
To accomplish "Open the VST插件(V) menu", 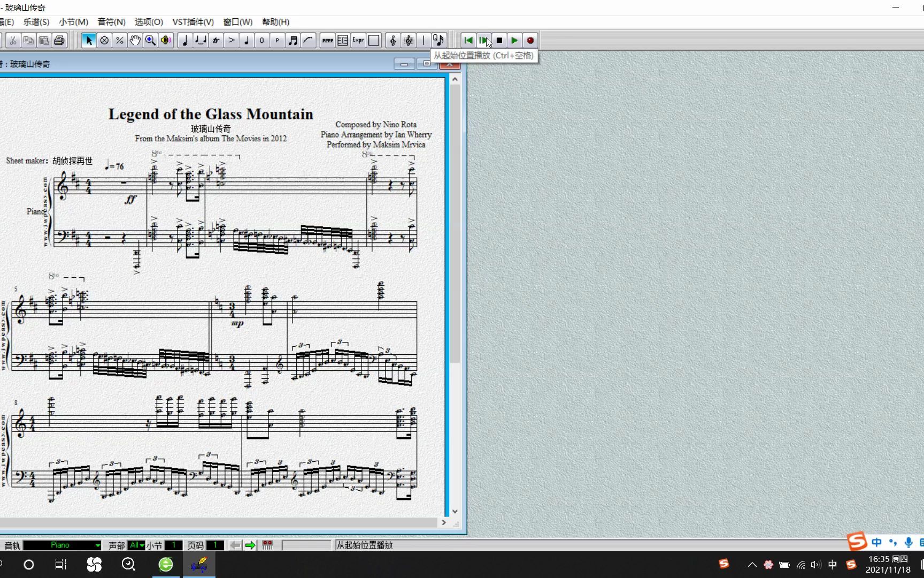I will pos(193,22).
